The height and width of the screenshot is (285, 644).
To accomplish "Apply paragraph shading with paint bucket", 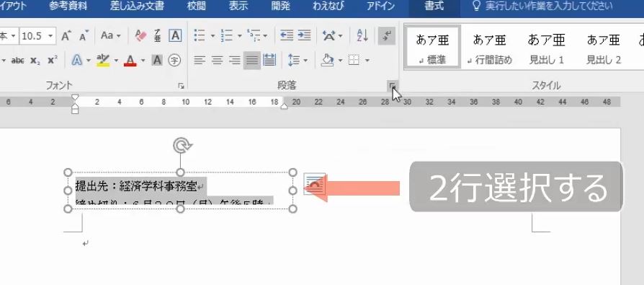I will click(x=327, y=61).
